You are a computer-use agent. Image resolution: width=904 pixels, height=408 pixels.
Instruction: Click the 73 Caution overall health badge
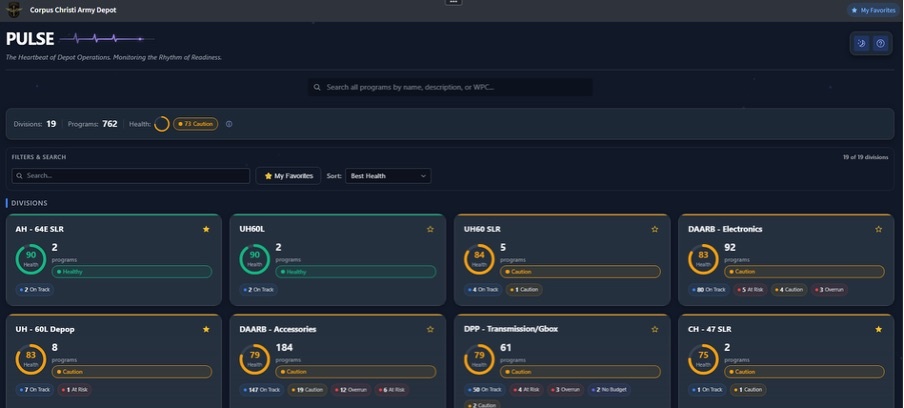point(195,124)
